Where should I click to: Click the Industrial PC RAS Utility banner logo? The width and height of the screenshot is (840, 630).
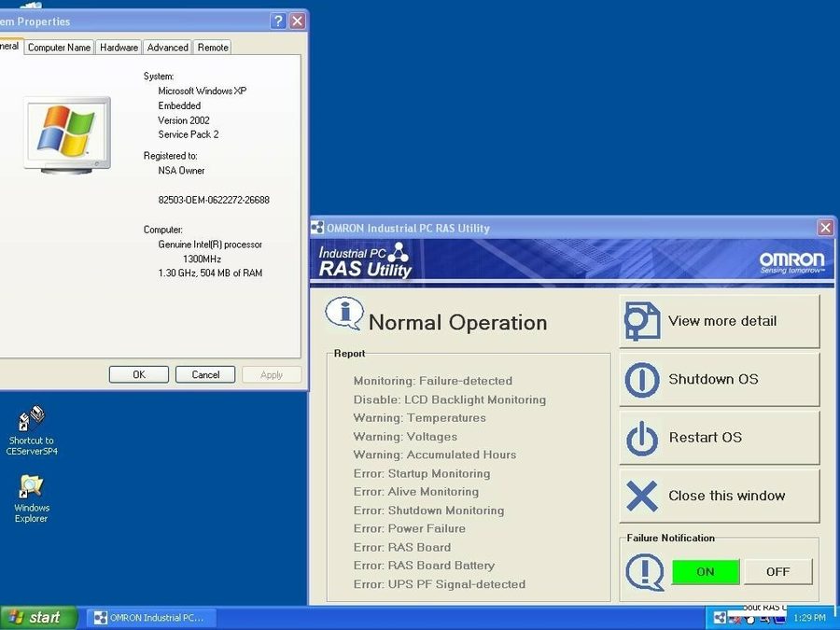point(365,259)
